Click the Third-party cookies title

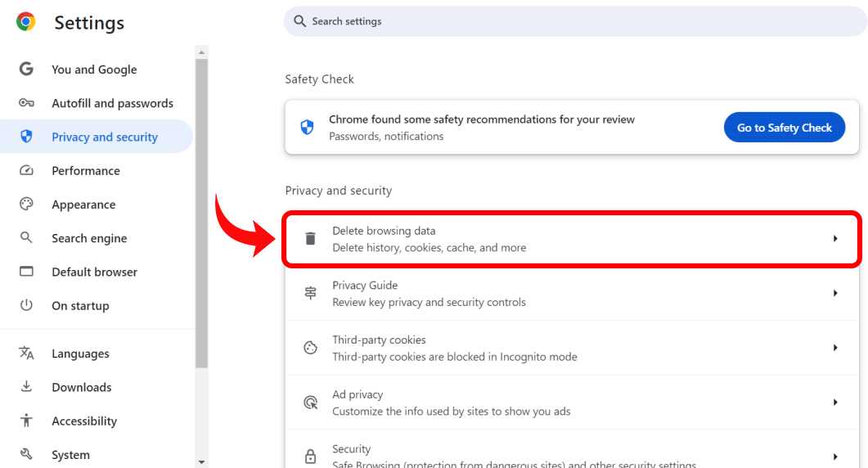(x=380, y=340)
